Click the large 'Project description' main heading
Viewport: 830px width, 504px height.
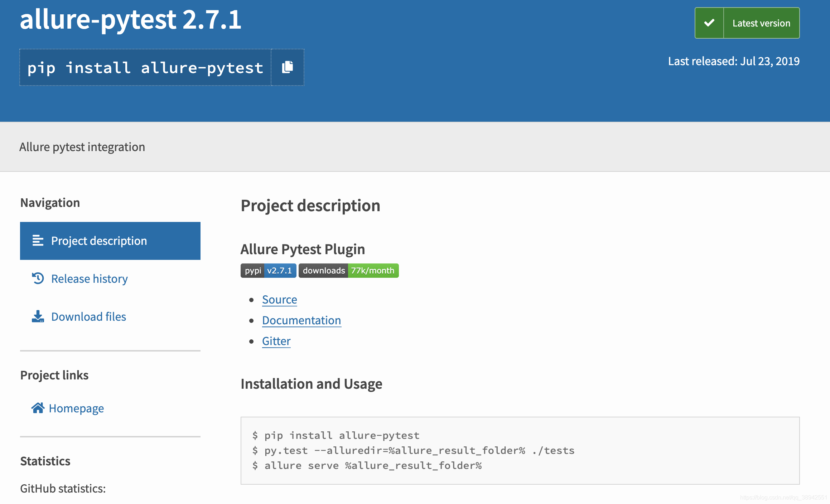310,205
